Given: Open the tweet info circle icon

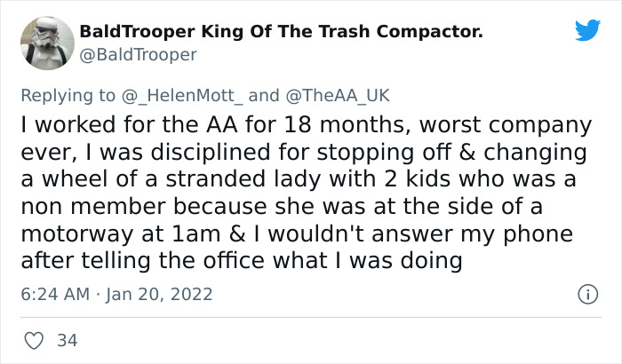Looking at the screenshot, I should click(x=586, y=293).
